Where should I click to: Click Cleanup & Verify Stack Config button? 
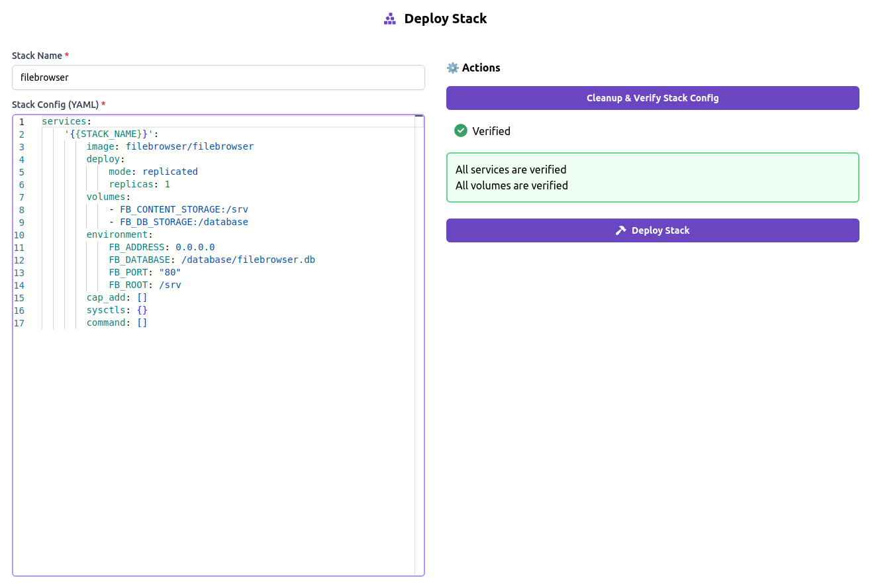[653, 98]
